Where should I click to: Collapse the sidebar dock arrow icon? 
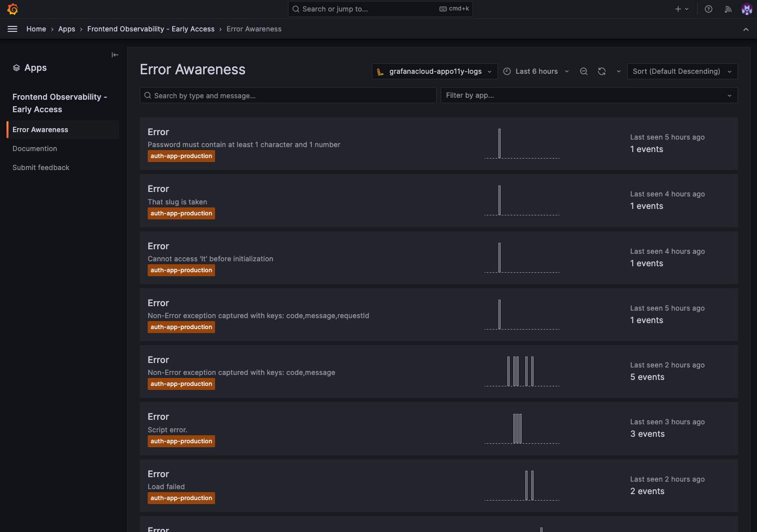click(115, 55)
